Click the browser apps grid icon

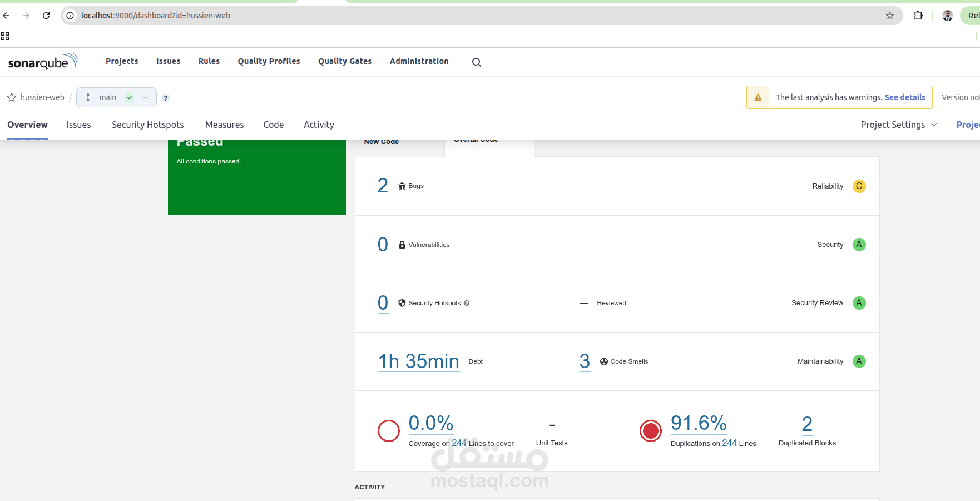[5, 36]
